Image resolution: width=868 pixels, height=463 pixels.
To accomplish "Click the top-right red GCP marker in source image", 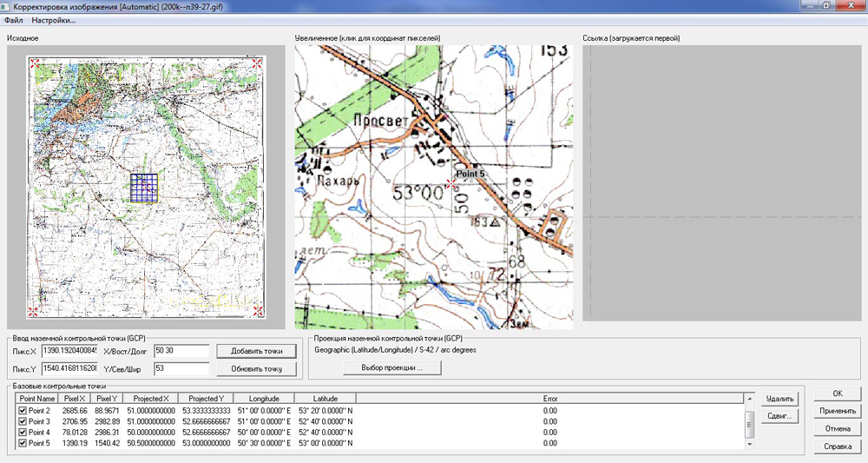I will (256, 63).
